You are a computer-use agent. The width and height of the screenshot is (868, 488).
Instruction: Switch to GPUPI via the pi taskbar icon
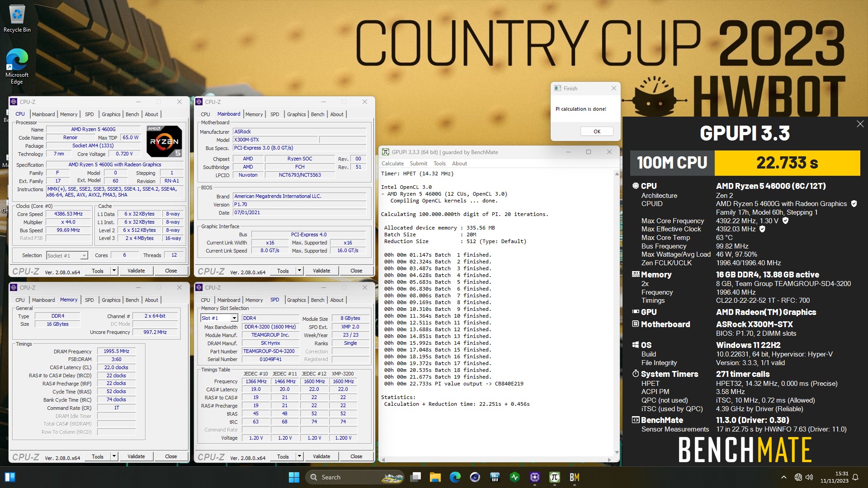click(555, 477)
